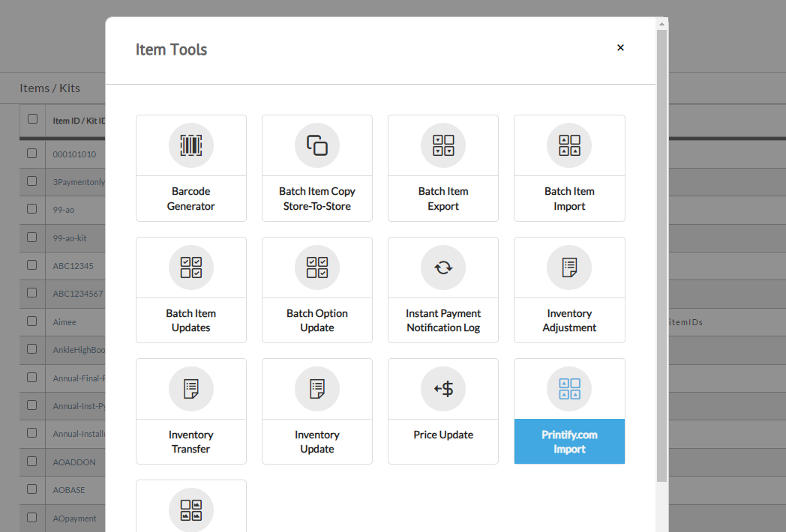
Task: Open the Batch Item Import icon
Action: click(x=569, y=145)
